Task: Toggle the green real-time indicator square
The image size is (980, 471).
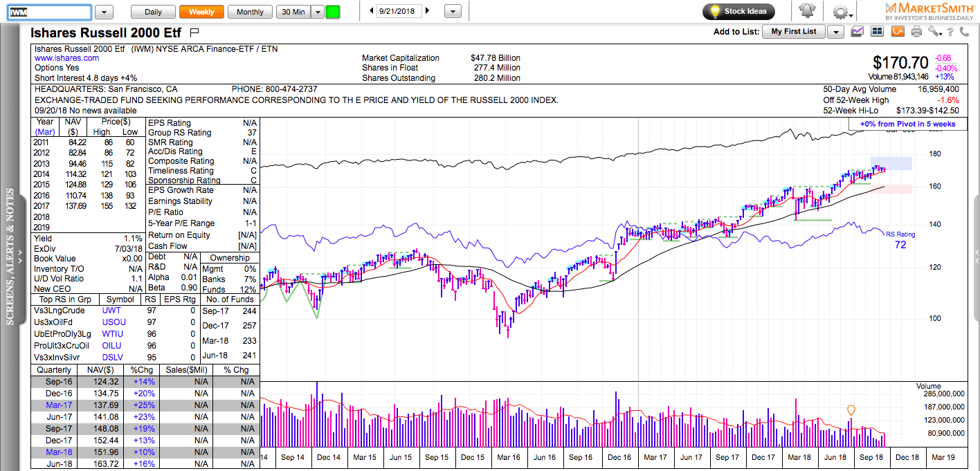Action: point(333,12)
